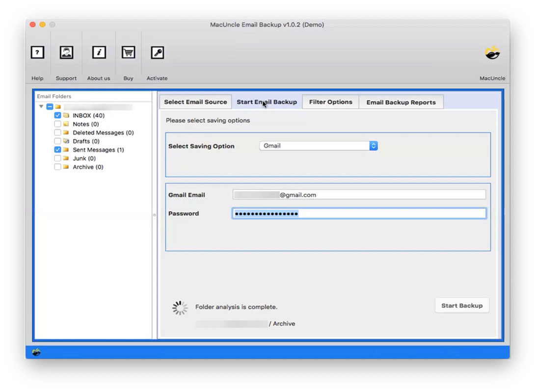Click the blue stepper arrows beside Gmail

pos(373,145)
